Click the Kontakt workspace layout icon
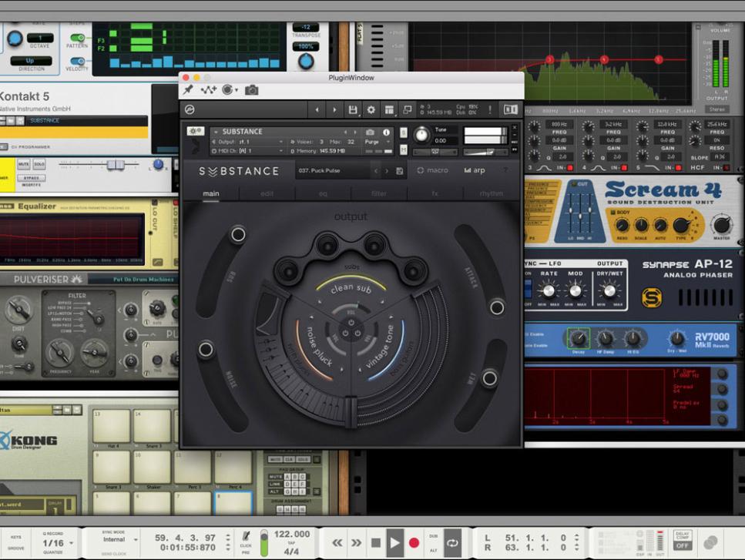The width and height of the screenshot is (745, 560). point(390,110)
